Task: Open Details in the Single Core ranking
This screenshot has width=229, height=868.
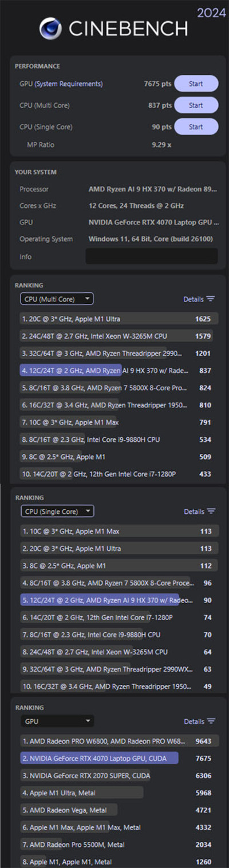Action: pyautogui.click(x=194, y=511)
